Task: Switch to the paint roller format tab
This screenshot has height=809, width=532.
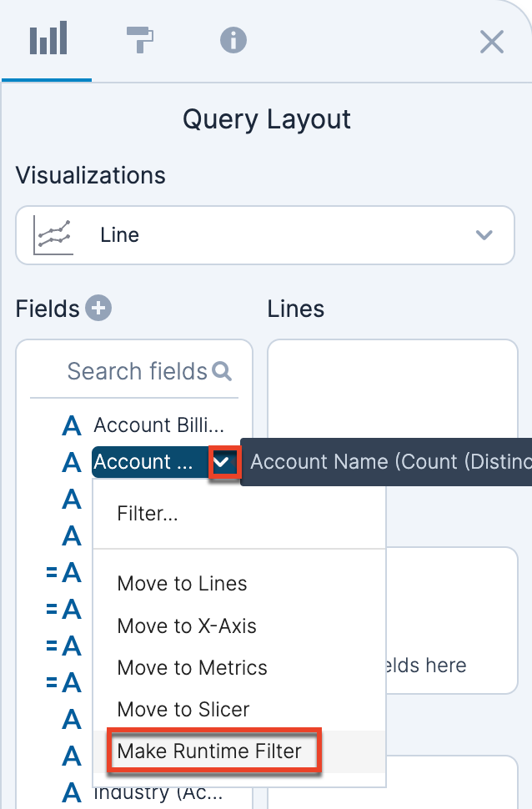Action: 140,40
